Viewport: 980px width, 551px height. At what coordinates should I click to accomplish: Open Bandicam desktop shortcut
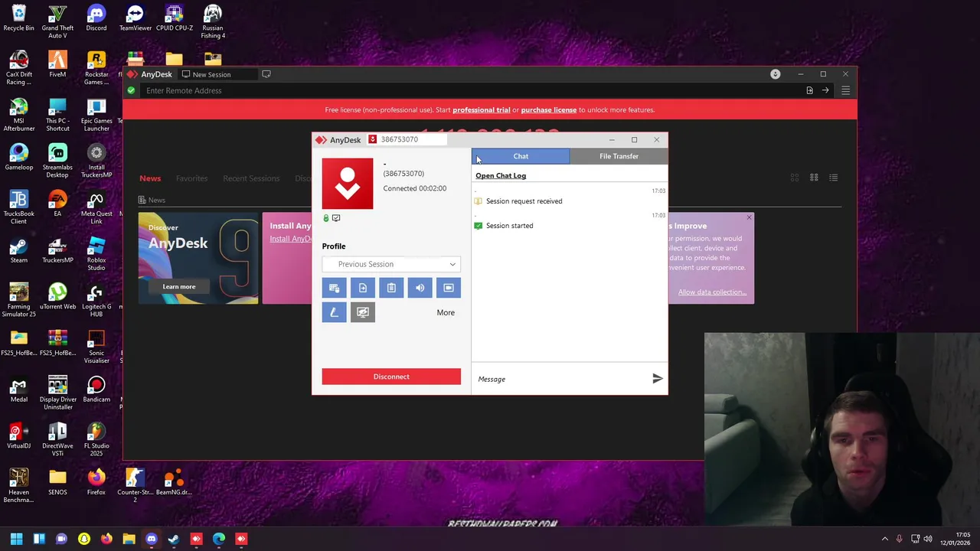pos(96,390)
